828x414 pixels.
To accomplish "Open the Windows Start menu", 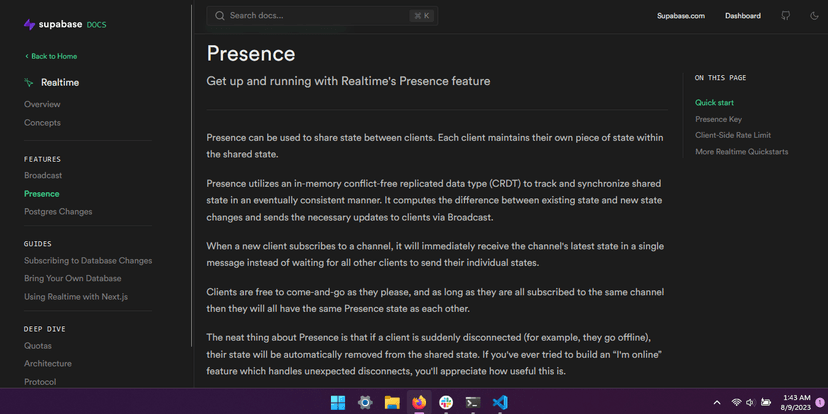I will 338,402.
